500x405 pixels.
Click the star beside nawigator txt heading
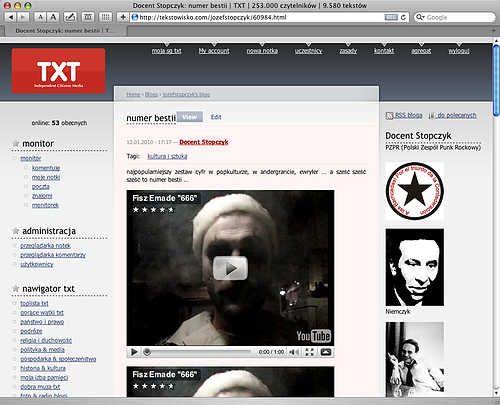(15, 288)
